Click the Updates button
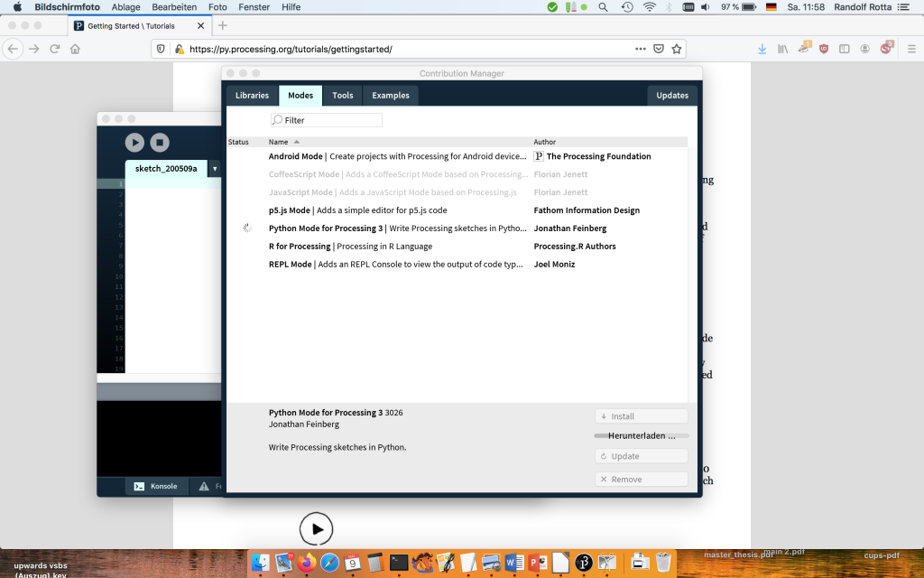 coord(671,96)
